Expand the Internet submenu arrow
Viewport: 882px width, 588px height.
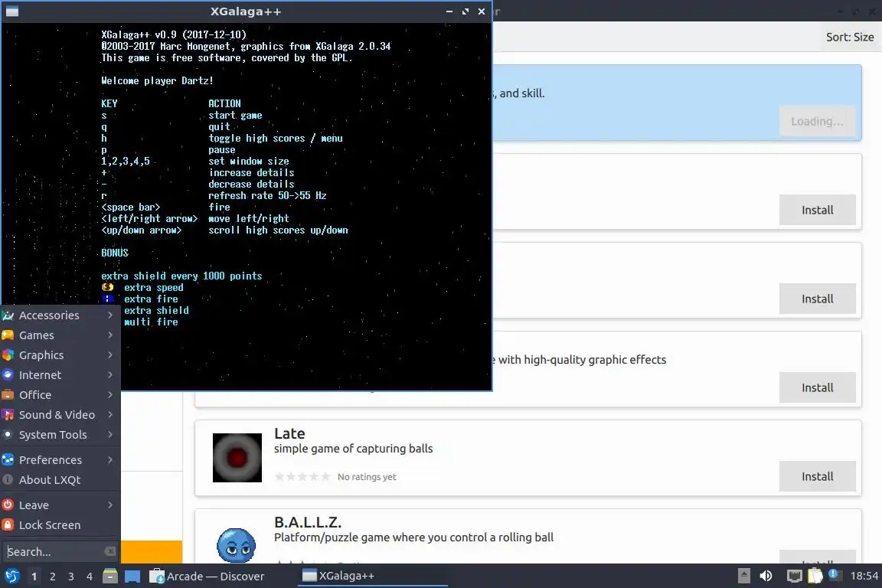(110, 374)
